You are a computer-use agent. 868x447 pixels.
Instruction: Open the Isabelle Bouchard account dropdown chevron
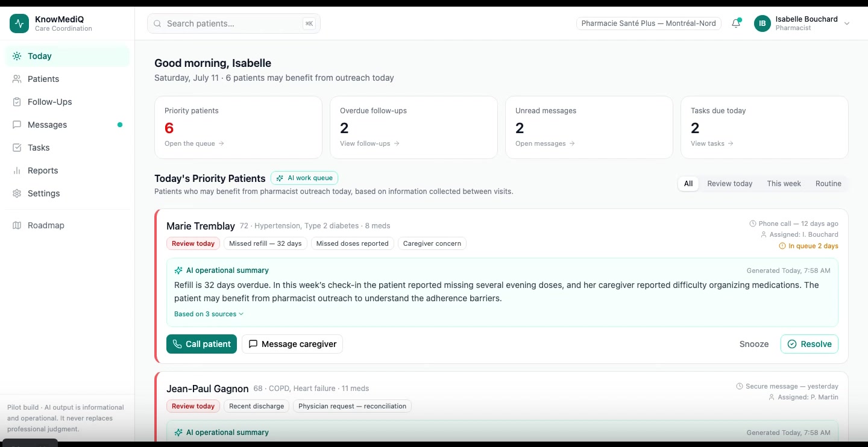coord(847,23)
